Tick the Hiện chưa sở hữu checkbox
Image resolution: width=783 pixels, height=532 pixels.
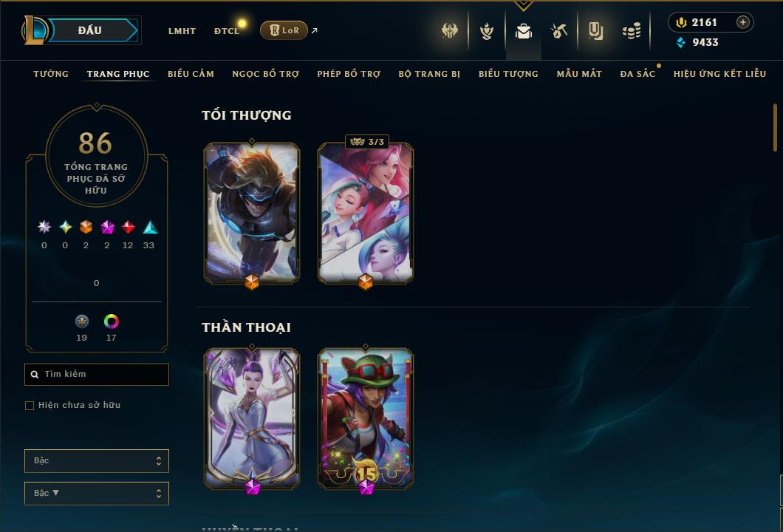30,405
